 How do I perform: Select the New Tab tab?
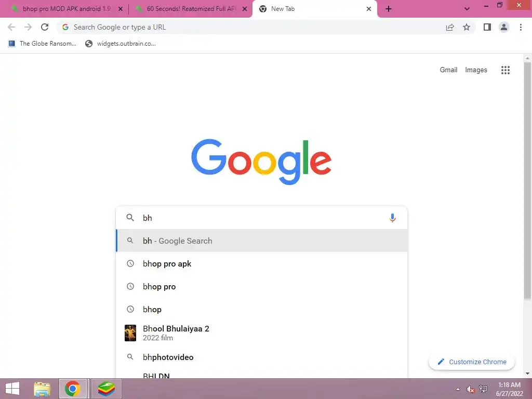click(314, 9)
